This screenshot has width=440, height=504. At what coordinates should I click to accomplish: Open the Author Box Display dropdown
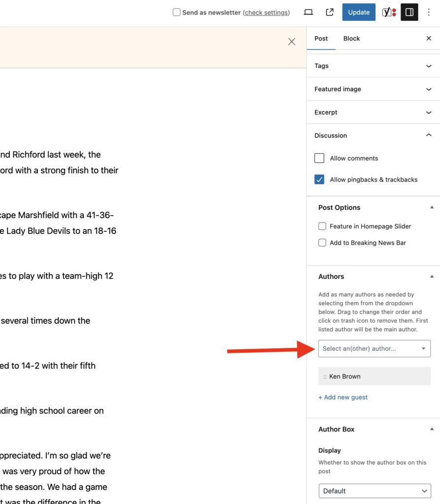pos(374,491)
